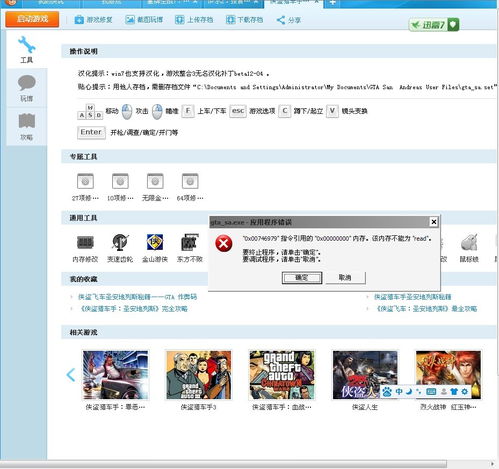Click the 我的收藏 section header

pyautogui.click(x=83, y=279)
